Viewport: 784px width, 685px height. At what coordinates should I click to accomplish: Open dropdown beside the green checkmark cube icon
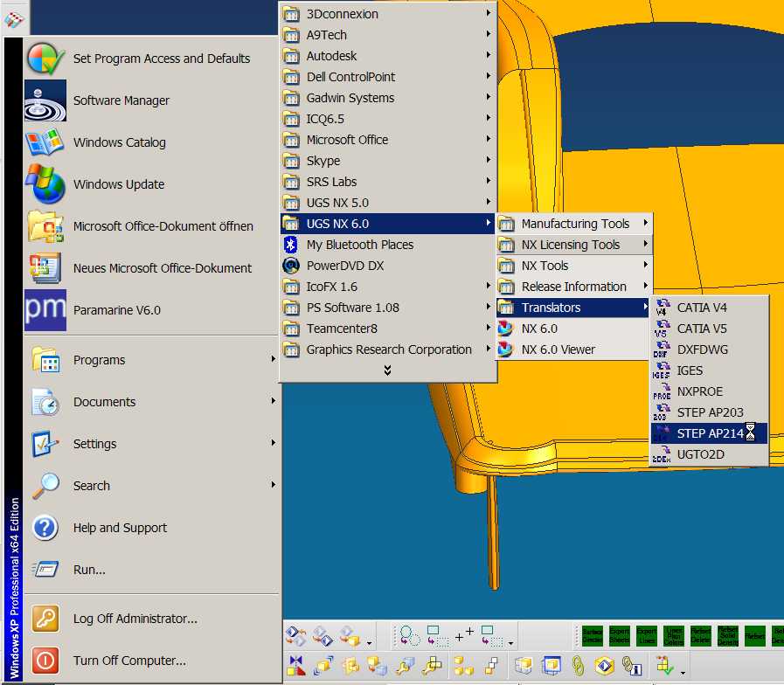pyautogui.click(x=683, y=673)
